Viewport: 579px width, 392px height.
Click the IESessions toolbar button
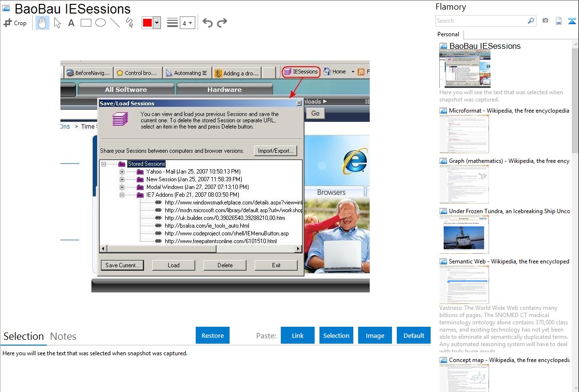pyautogui.click(x=301, y=72)
